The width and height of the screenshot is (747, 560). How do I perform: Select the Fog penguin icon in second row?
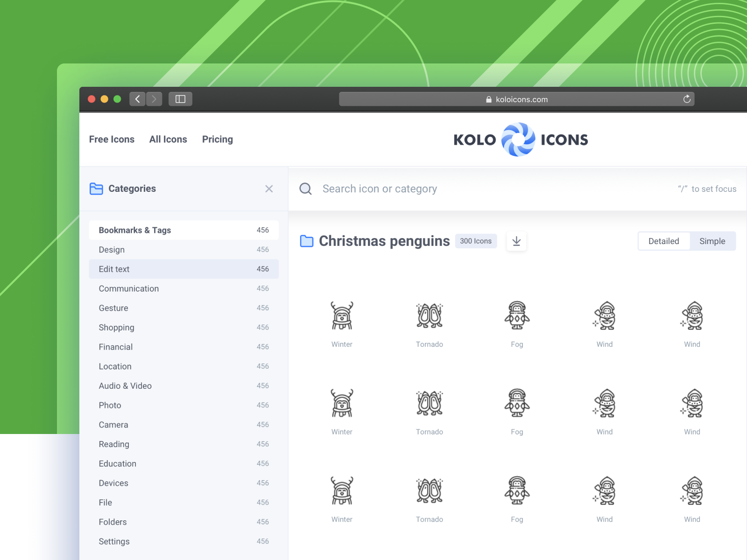pyautogui.click(x=517, y=403)
